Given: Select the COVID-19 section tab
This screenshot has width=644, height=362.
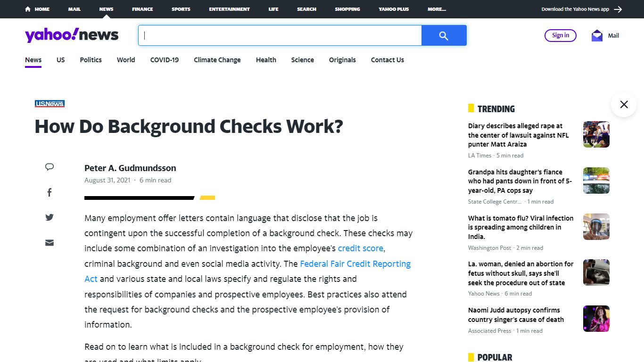Looking at the screenshot, I should tap(165, 60).
